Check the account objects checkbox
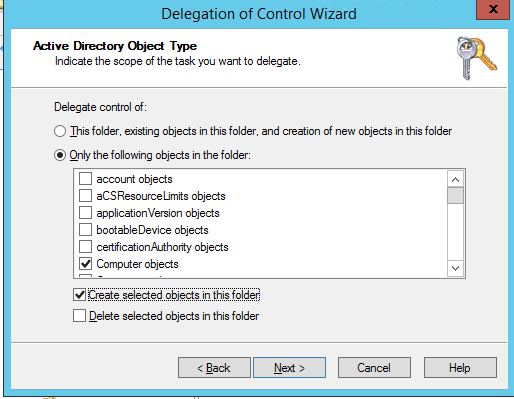 [85, 179]
